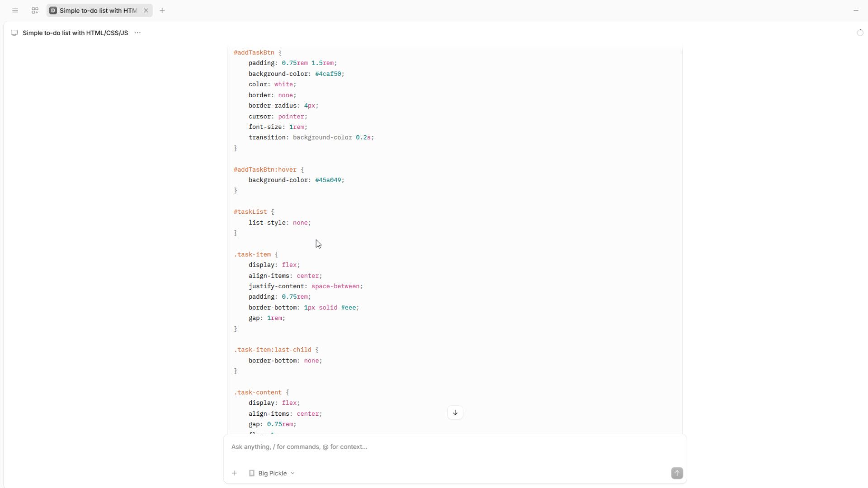Open the three-dot session options menu
Image resolution: width=868 pixels, height=488 pixels.
coord(137,33)
